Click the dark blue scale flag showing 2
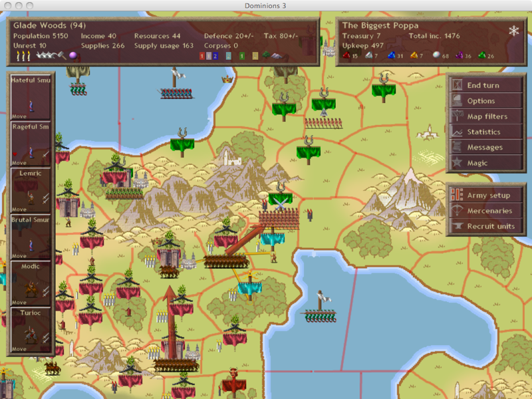Screen dimensions: 532x399 click(x=215, y=56)
